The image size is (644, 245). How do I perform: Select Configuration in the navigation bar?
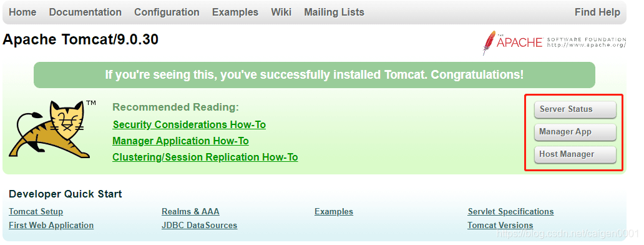167,12
